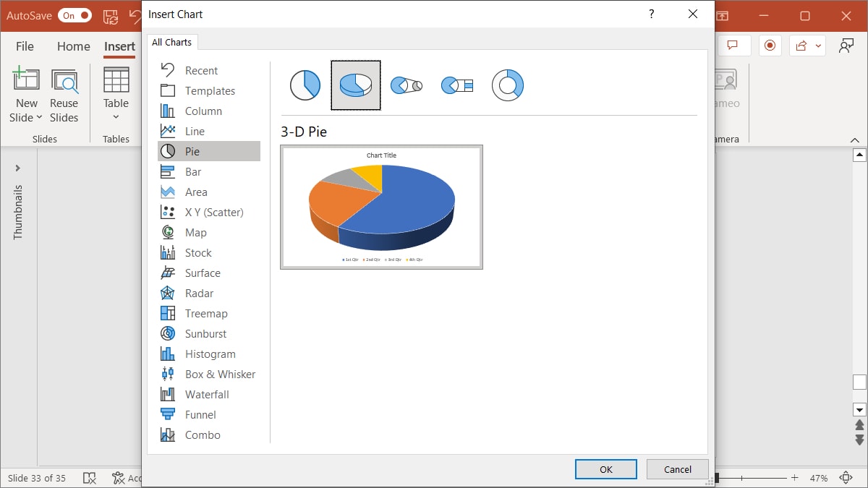The width and height of the screenshot is (868, 488).
Task: Open the Comments pane from the ribbon
Action: (x=734, y=45)
